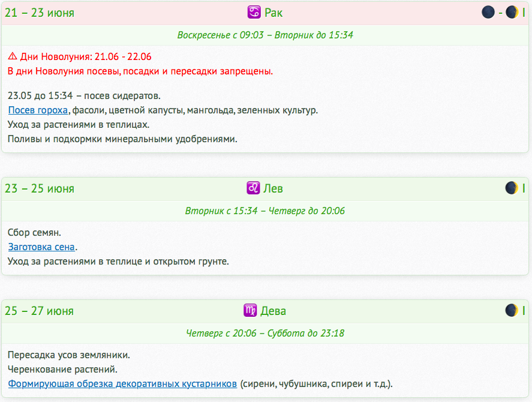Click the Воскресенье с 09:03 time range
This screenshot has width=532, height=402.
[265, 35]
